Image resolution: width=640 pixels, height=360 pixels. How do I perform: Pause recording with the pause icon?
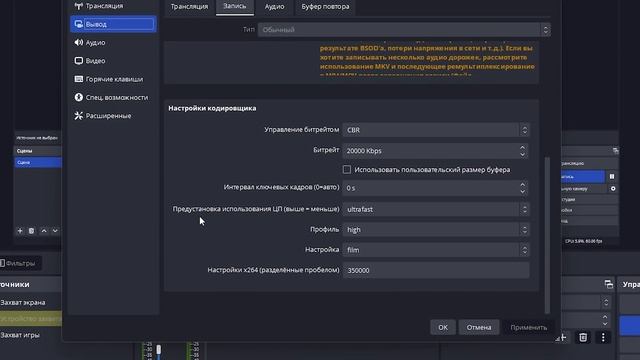pyautogui.click(x=612, y=176)
